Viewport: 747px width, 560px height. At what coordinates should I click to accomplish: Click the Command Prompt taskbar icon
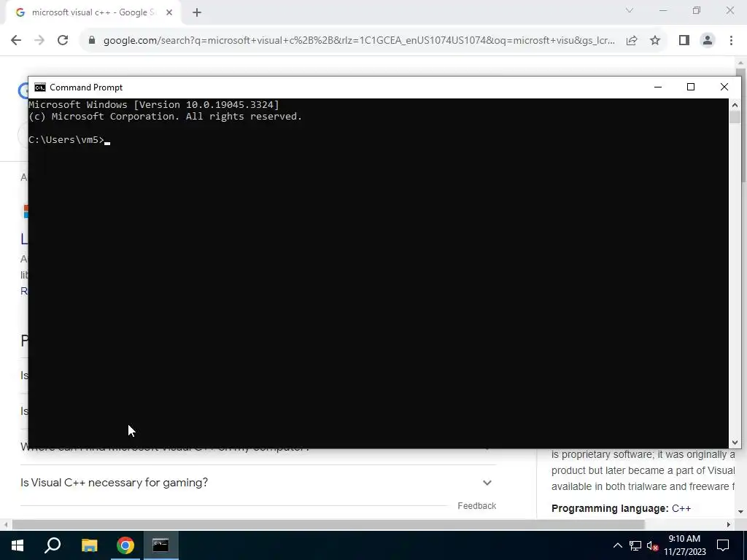160,545
